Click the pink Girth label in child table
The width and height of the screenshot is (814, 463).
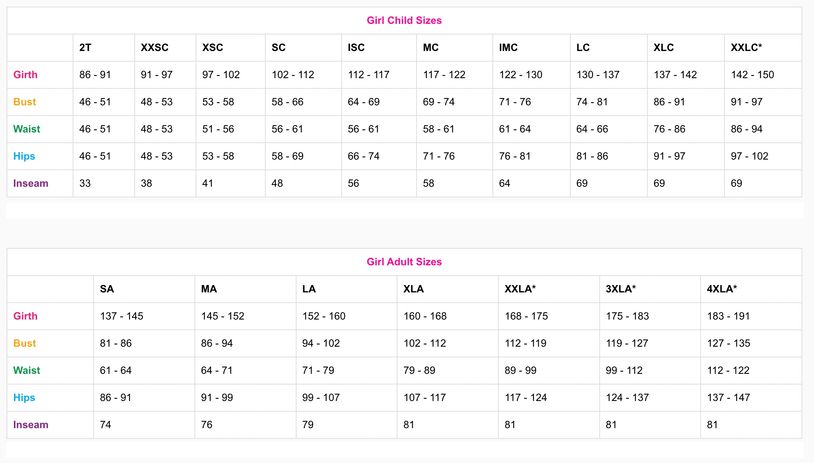point(25,74)
